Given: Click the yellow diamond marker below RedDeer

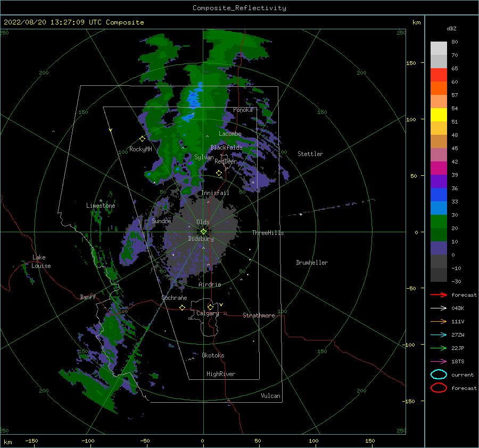Looking at the screenshot, I should tap(219, 173).
